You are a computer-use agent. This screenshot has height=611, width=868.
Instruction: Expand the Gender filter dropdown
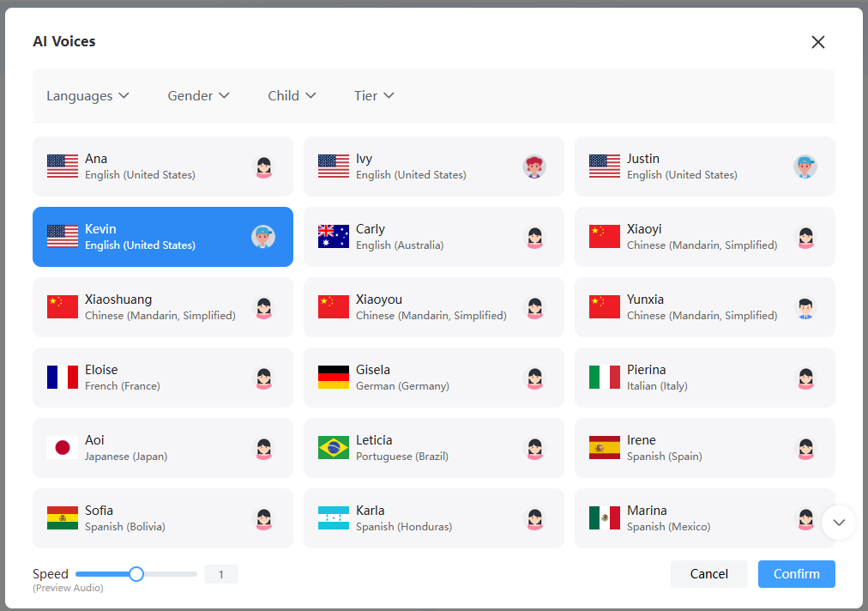[198, 96]
